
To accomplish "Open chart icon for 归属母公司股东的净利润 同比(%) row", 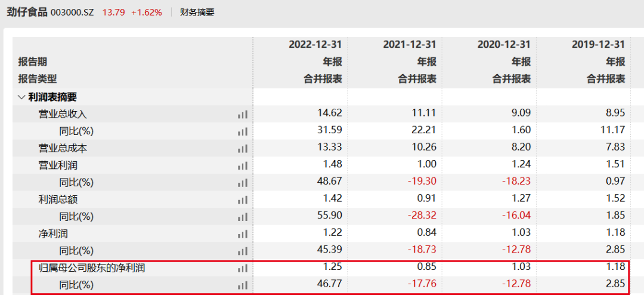I will pyautogui.click(x=243, y=285).
